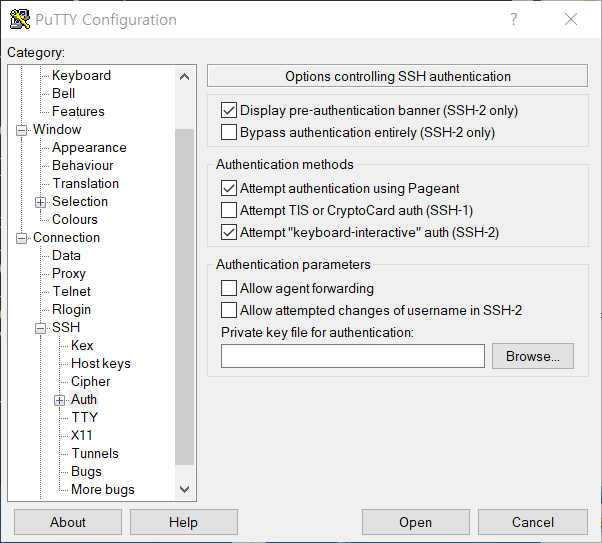Open the Kex category

[82, 345]
